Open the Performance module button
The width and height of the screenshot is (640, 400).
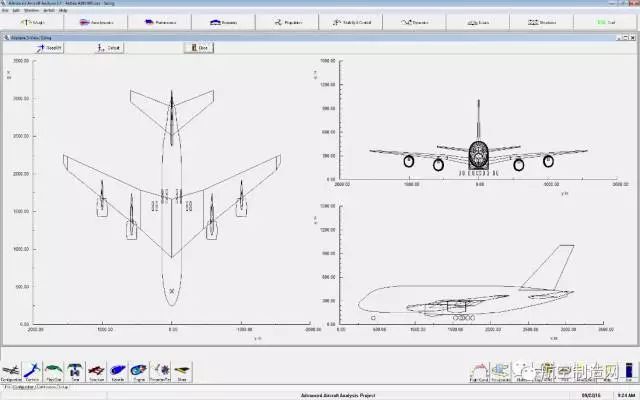160,22
